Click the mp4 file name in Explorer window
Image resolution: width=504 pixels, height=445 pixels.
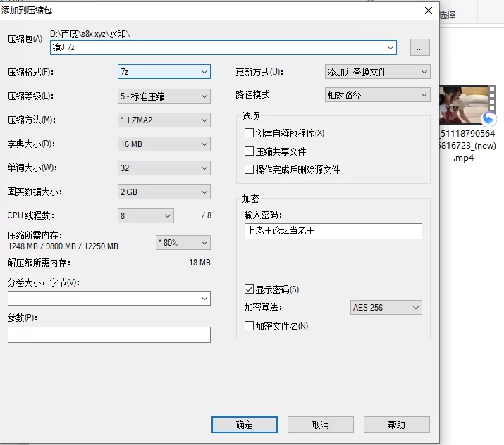coord(467,146)
